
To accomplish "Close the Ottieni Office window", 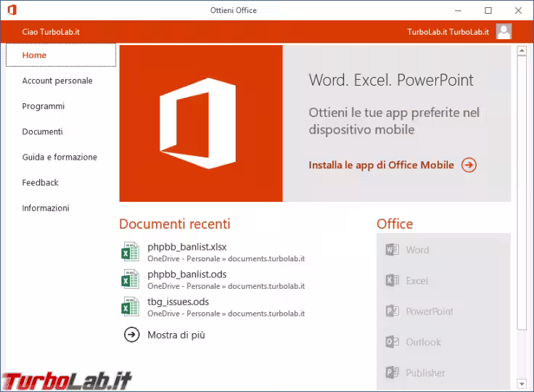I will (518, 11).
